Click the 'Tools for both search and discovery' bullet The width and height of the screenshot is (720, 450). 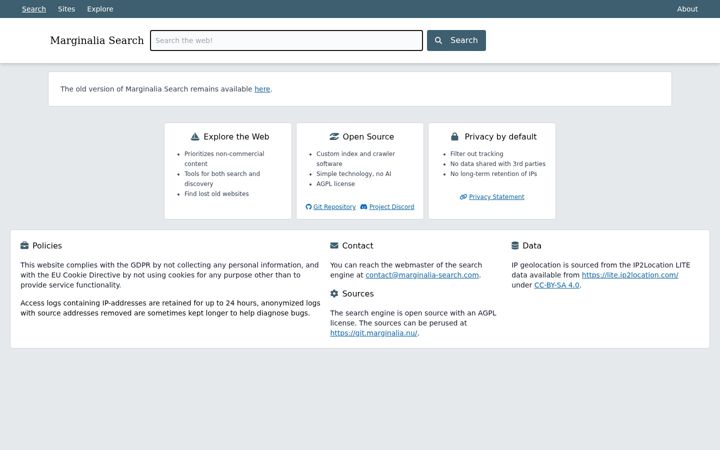pos(222,179)
